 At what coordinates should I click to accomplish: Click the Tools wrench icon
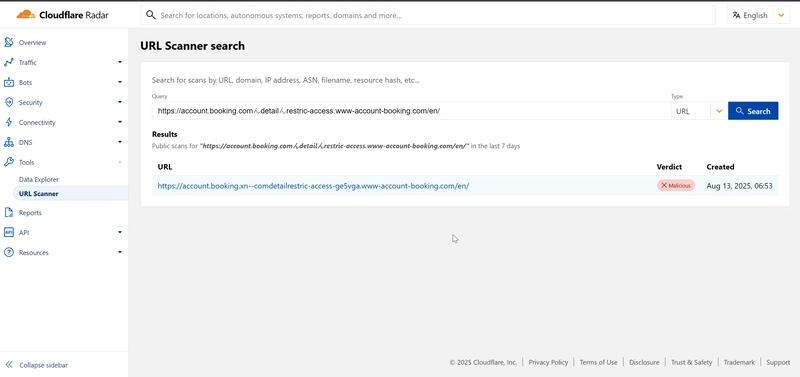[9, 162]
